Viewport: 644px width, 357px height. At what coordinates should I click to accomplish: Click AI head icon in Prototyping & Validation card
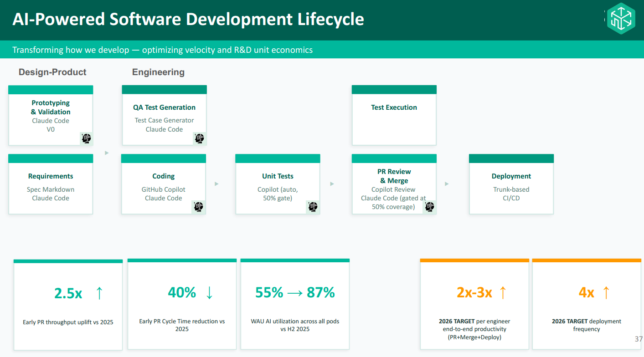[86, 138]
